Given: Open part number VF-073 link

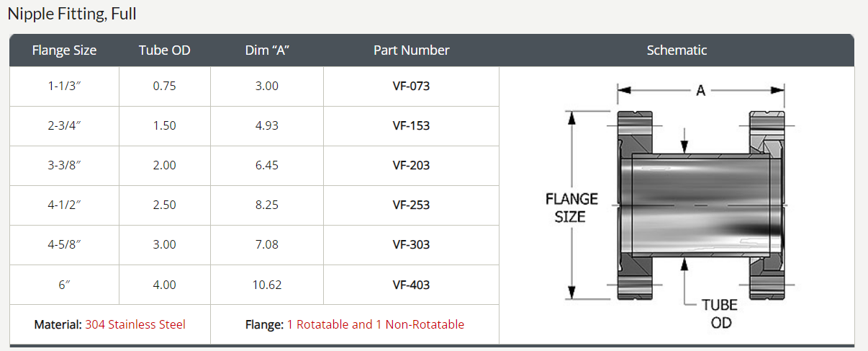Looking at the screenshot, I should click(411, 86).
